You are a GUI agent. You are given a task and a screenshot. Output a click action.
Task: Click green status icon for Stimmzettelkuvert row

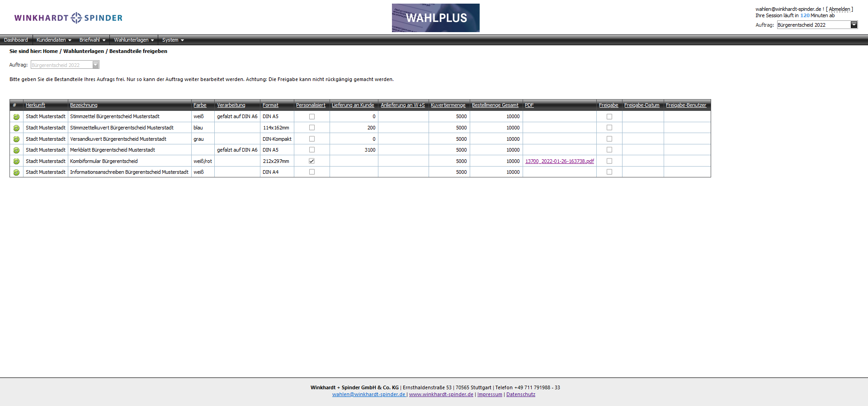[16, 128]
